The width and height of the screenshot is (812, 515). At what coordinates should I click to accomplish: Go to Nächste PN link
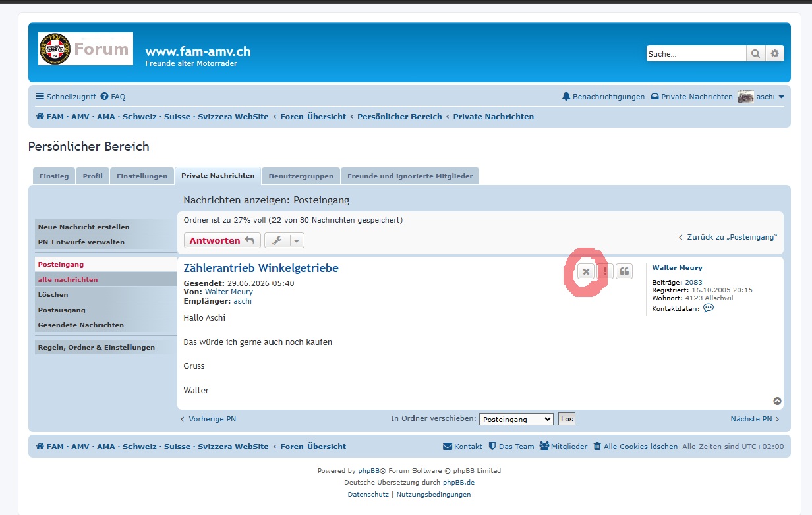(755, 419)
